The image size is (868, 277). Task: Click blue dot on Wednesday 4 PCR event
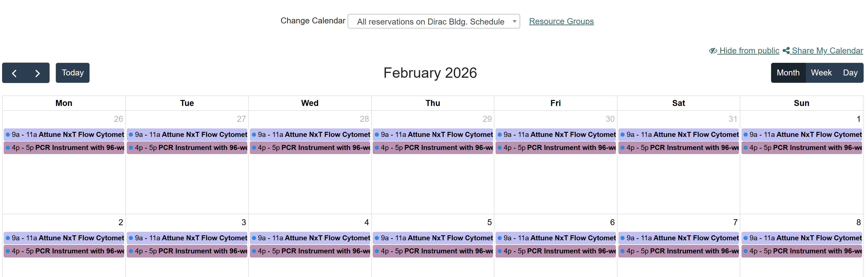(254, 251)
